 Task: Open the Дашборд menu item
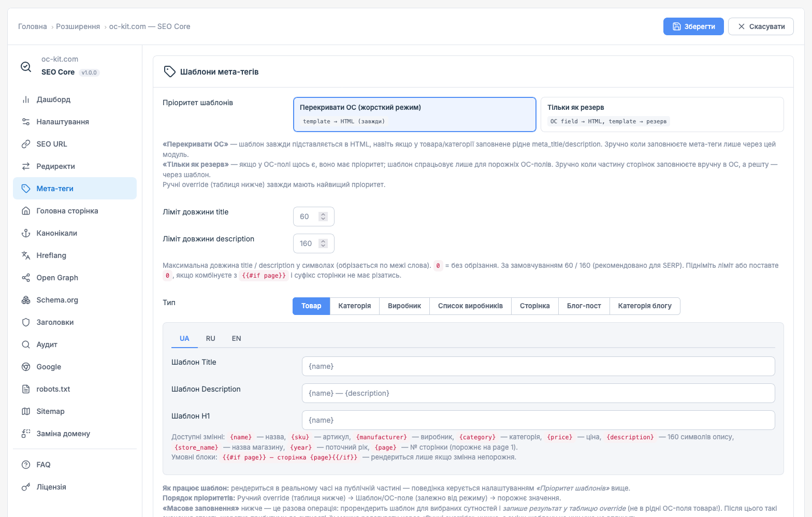(x=75, y=99)
